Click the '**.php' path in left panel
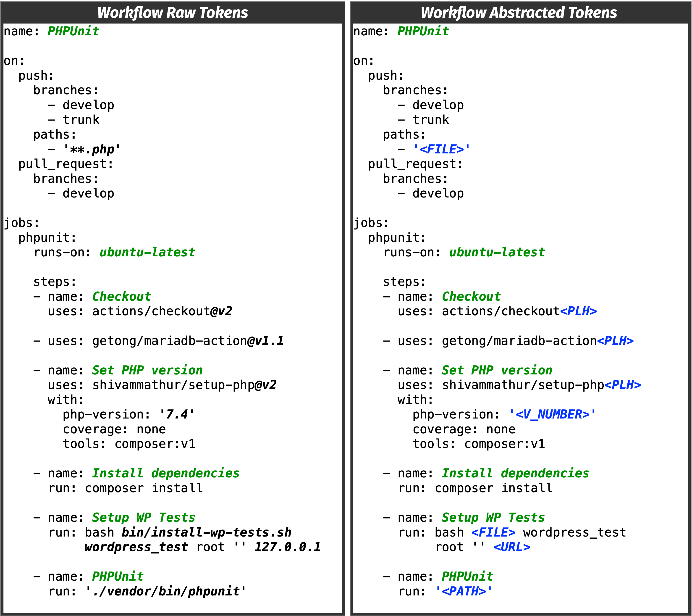The height and width of the screenshot is (616, 692). (x=92, y=149)
